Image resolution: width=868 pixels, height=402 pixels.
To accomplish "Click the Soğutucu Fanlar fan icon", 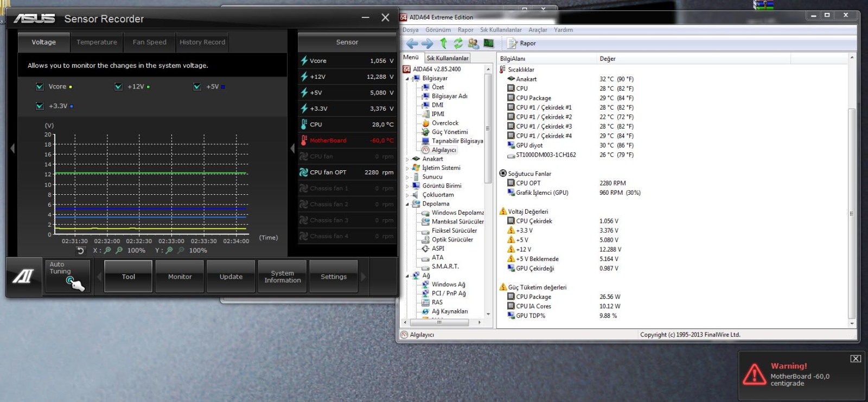I will pos(502,174).
